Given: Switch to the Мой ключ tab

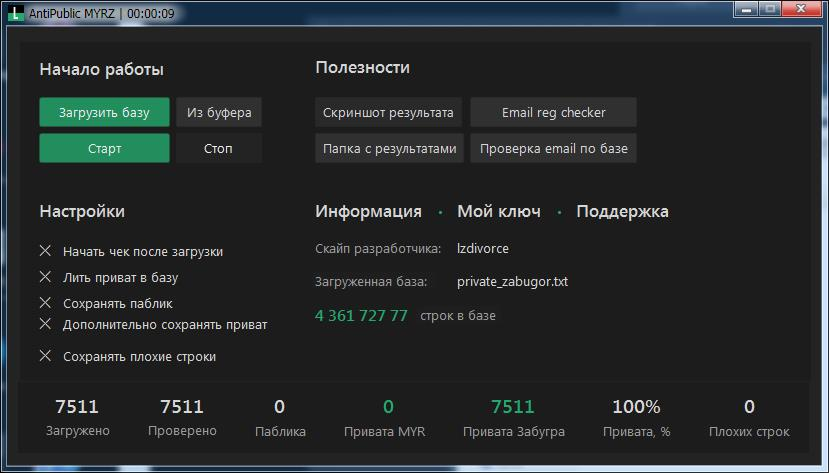Looking at the screenshot, I should pyautogui.click(x=498, y=211).
